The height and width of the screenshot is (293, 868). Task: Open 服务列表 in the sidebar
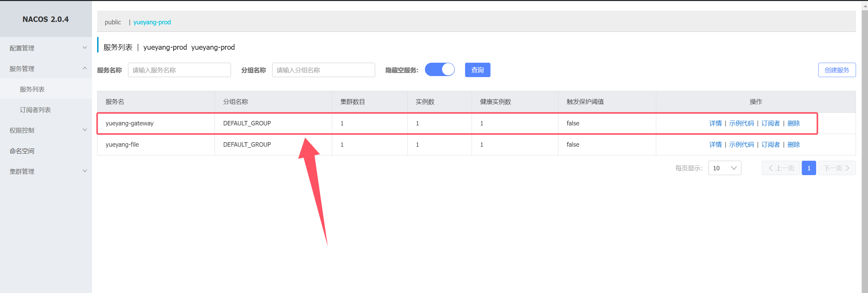tap(32, 89)
